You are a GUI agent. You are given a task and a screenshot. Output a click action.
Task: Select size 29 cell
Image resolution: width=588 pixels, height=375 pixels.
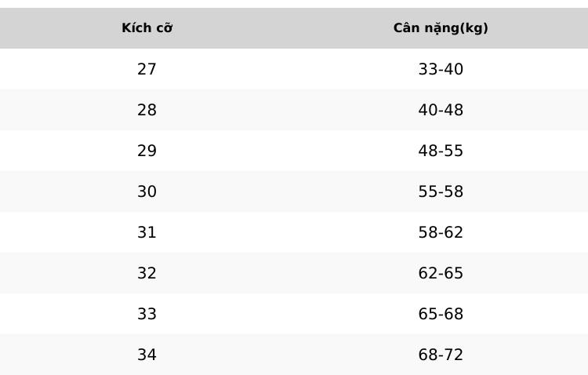point(147,151)
